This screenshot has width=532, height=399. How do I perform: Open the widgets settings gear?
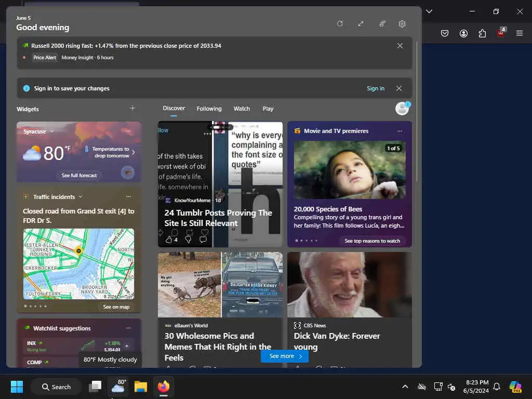click(402, 24)
